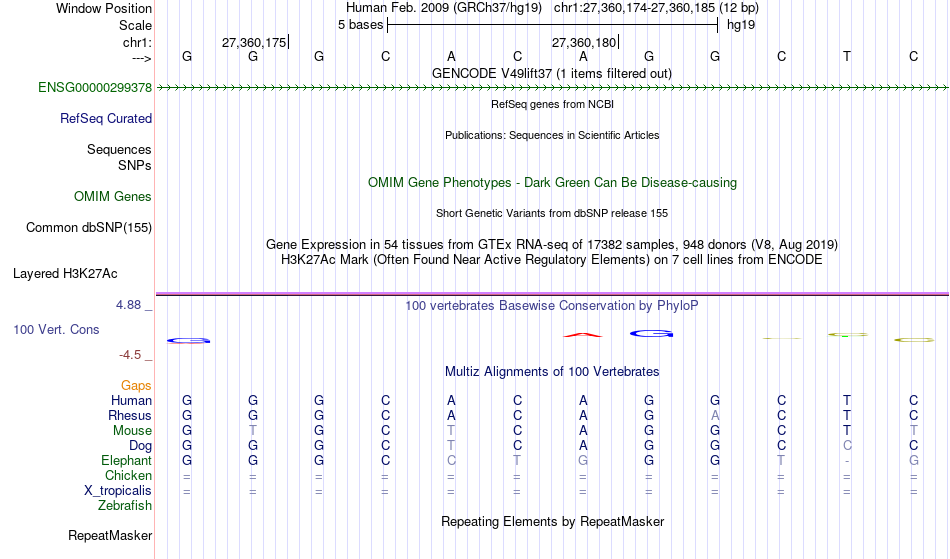The height and width of the screenshot is (559, 950).
Task: Click the chr1:27,360,174-27,360,185 (12 bp) position text
Action: click(656, 8)
